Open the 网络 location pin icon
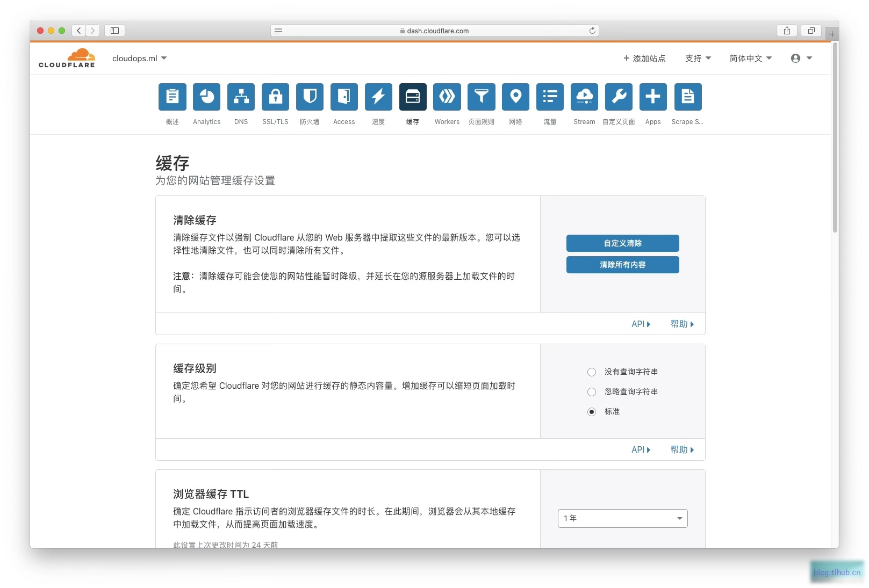 (x=515, y=97)
